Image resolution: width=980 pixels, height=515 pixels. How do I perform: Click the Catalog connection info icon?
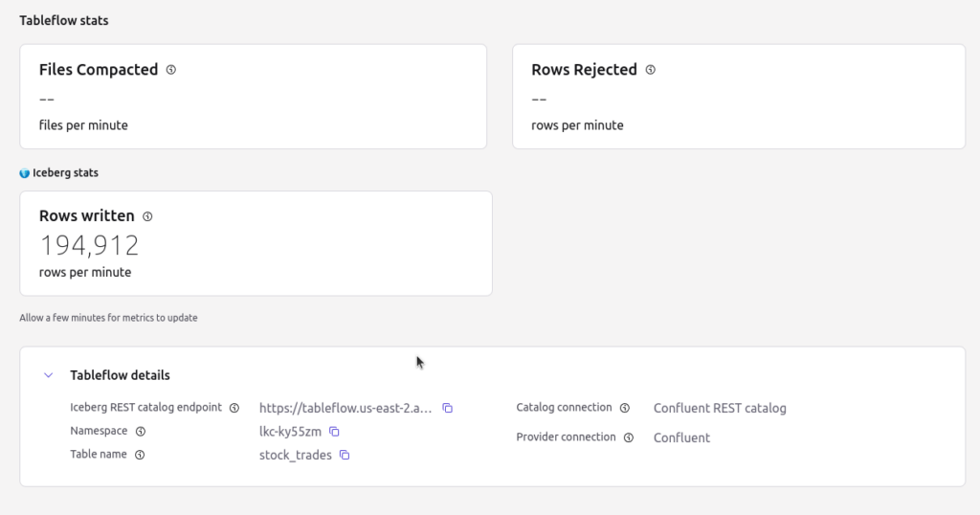coord(624,408)
